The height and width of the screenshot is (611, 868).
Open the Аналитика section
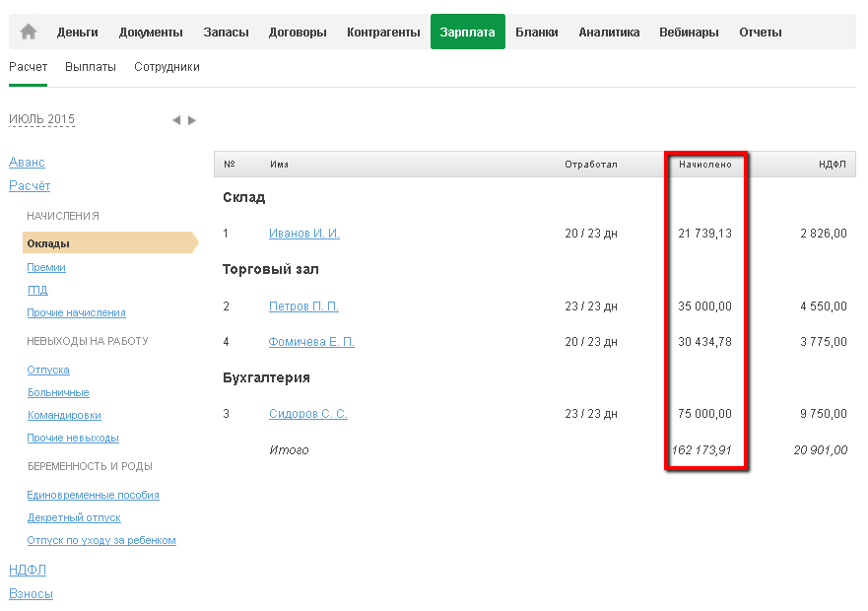click(609, 33)
